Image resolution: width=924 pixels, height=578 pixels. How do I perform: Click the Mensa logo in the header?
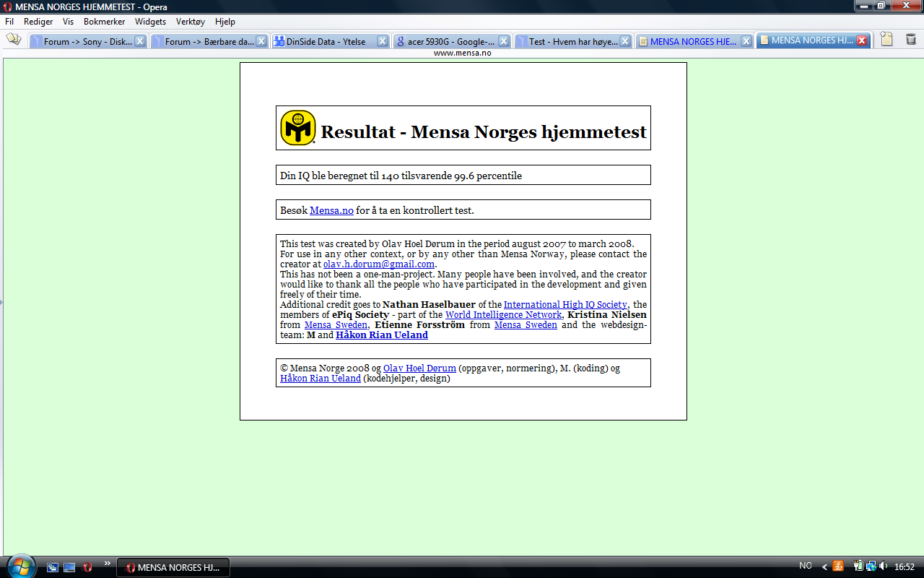click(x=298, y=128)
